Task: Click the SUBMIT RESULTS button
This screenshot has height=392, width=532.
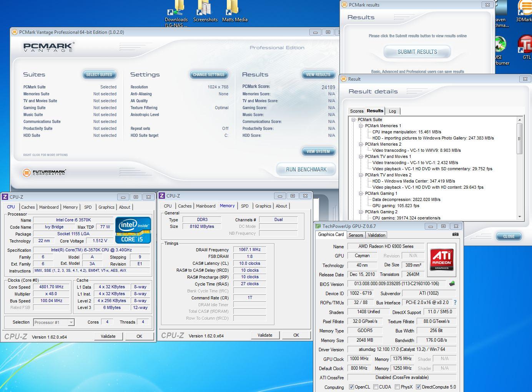Action: pos(417,52)
